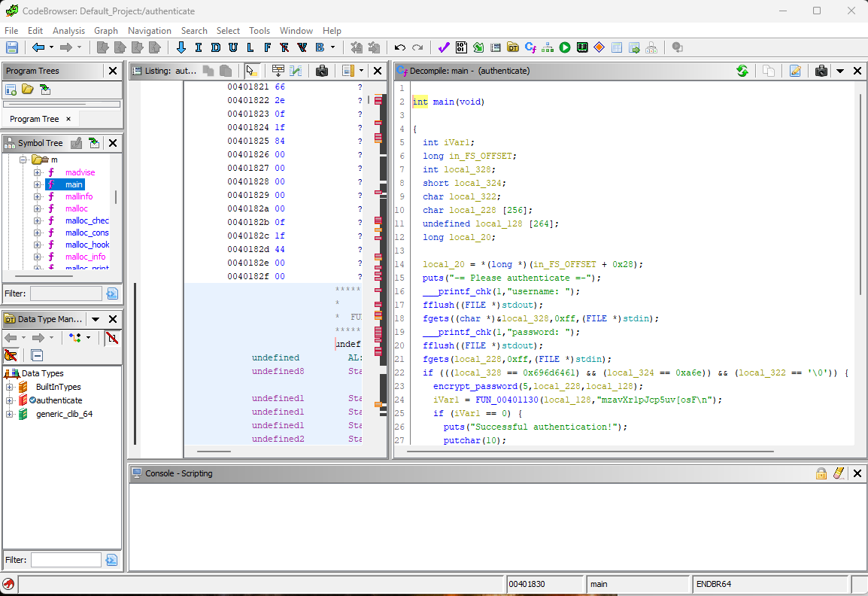Click the Save program icon
868x596 pixels.
12,47
